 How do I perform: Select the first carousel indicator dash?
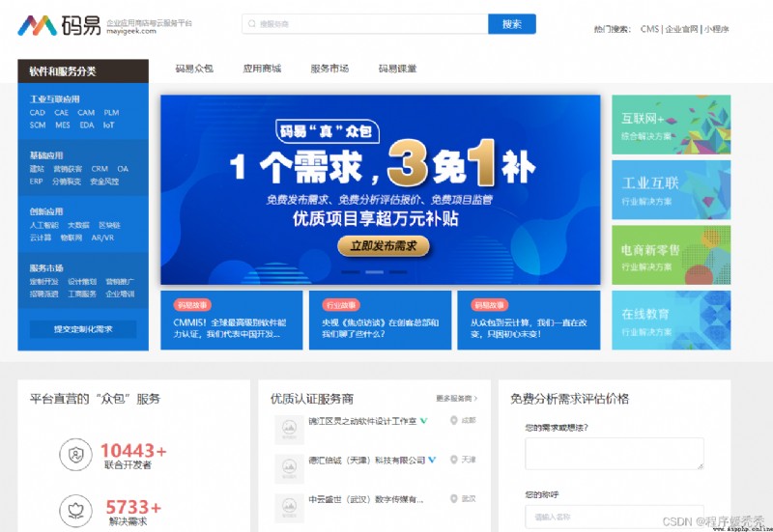click(351, 272)
